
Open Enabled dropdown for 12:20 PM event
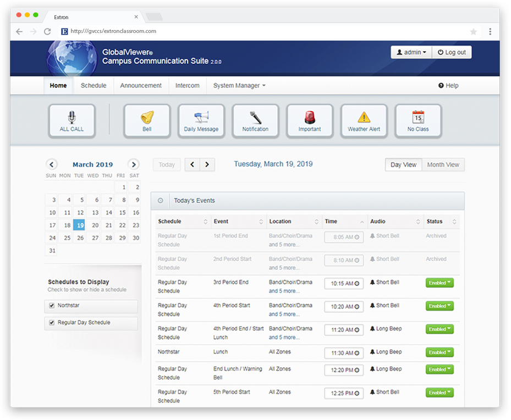click(439, 369)
